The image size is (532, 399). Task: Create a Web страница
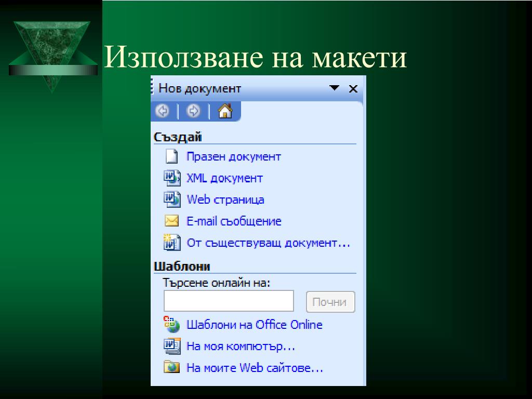pos(225,199)
